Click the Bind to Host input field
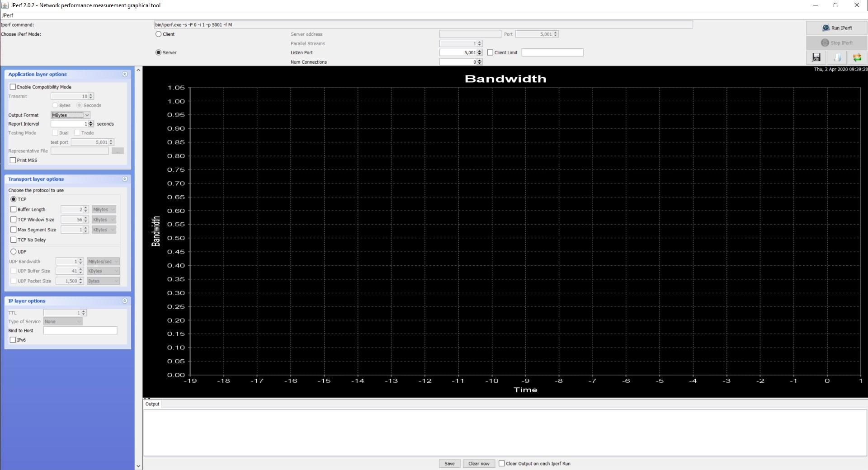The height and width of the screenshot is (470, 868). [x=80, y=331]
